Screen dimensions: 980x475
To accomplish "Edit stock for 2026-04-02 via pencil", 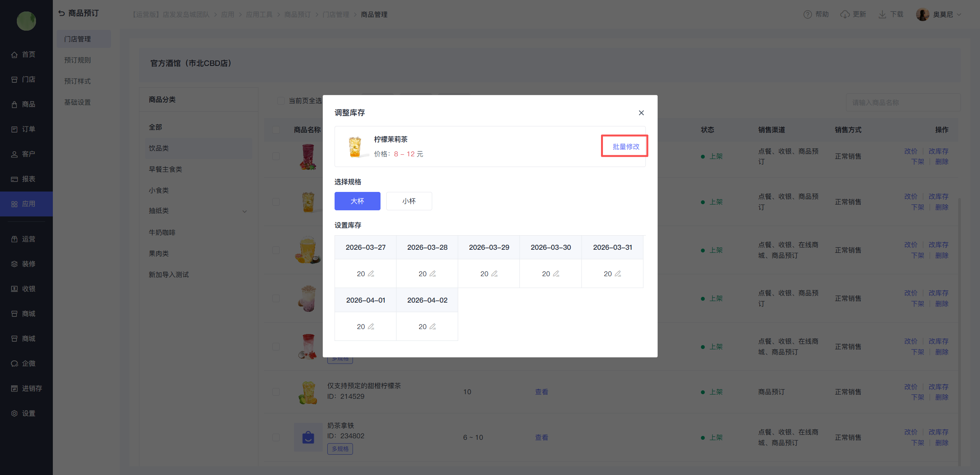I will [433, 326].
